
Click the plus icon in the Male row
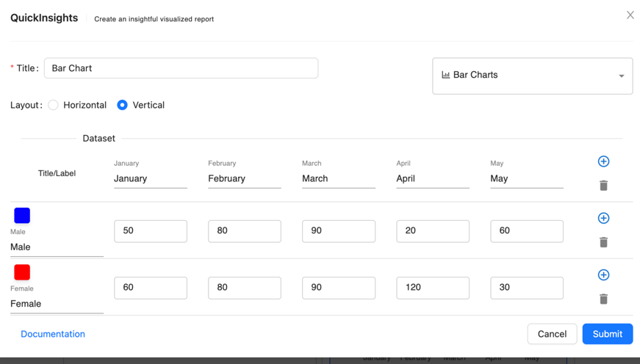pos(603,218)
